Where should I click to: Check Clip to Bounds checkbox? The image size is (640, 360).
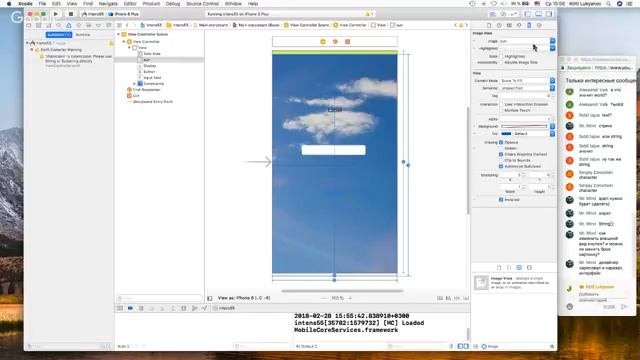pos(501,160)
